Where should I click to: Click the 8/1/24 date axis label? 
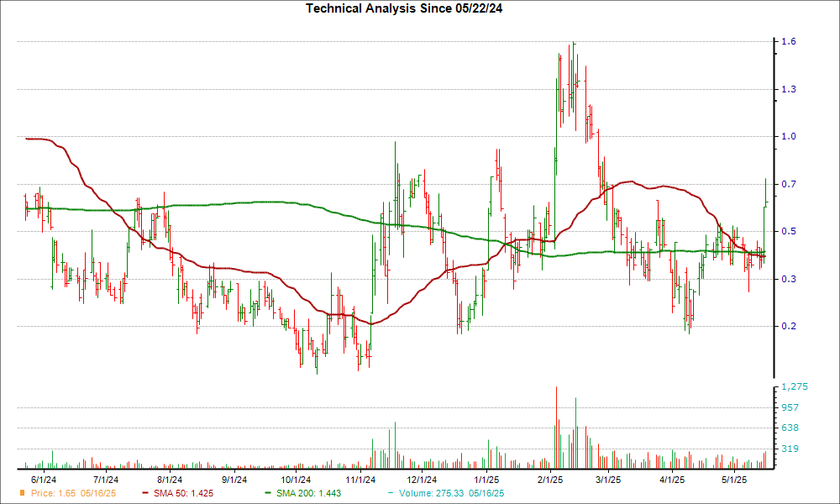[x=170, y=480]
